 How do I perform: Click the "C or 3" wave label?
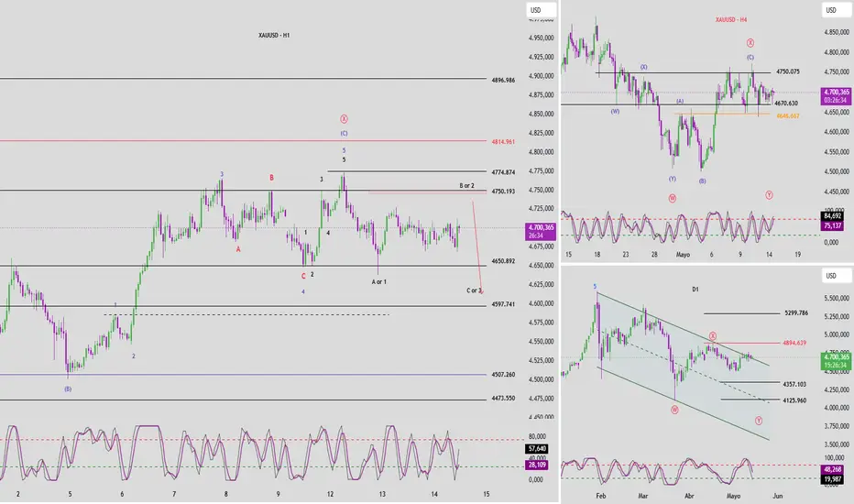474,290
